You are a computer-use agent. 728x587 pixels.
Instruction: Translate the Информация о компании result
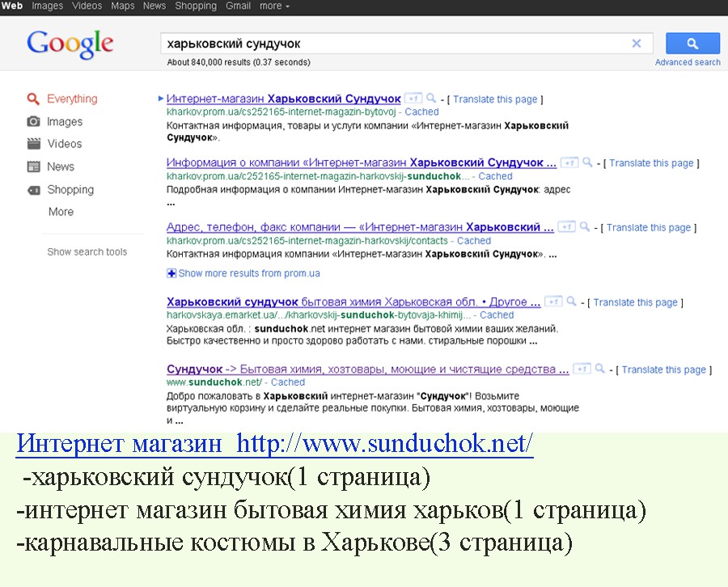651,163
